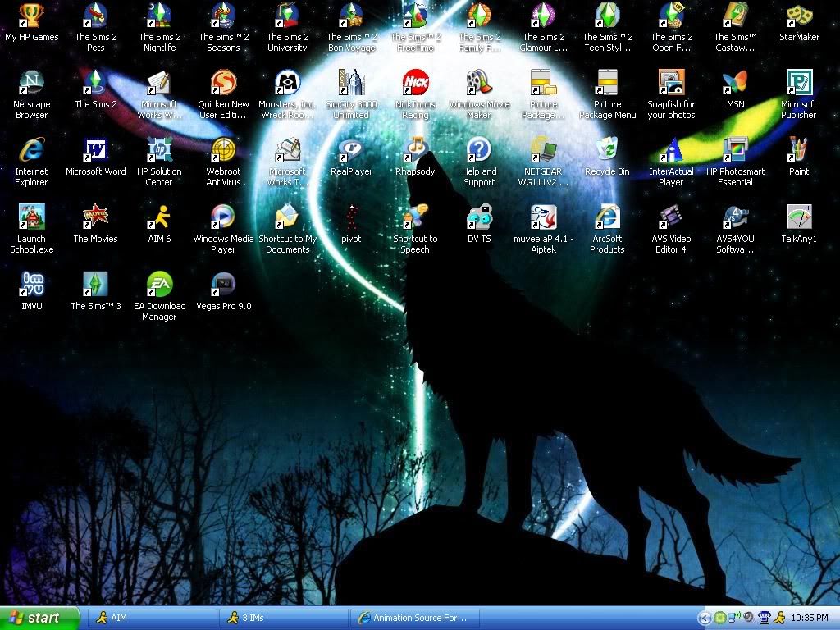This screenshot has width=840, height=630.
Task: Switch to Animation Source taskbar window
Action: click(415, 619)
